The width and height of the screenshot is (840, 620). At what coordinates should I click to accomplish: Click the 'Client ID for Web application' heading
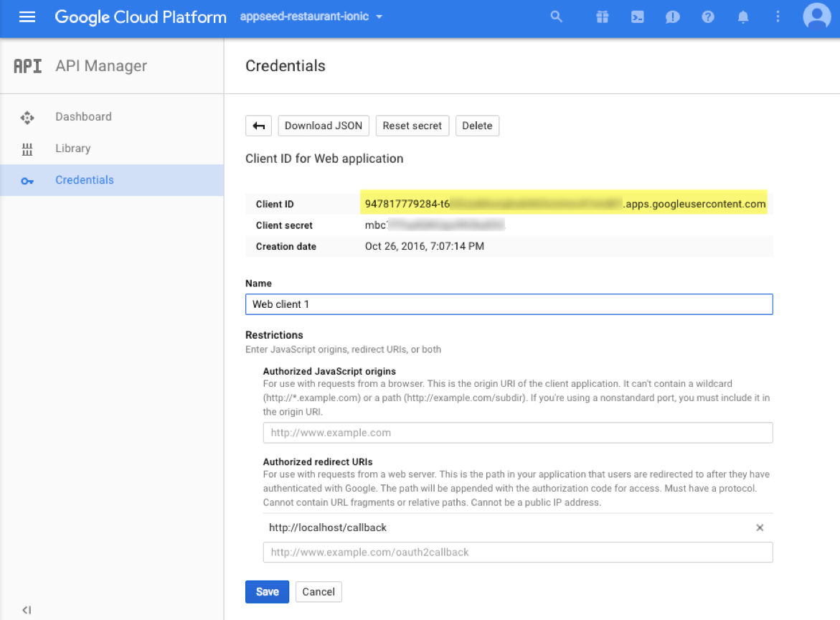pyautogui.click(x=324, y=159)
